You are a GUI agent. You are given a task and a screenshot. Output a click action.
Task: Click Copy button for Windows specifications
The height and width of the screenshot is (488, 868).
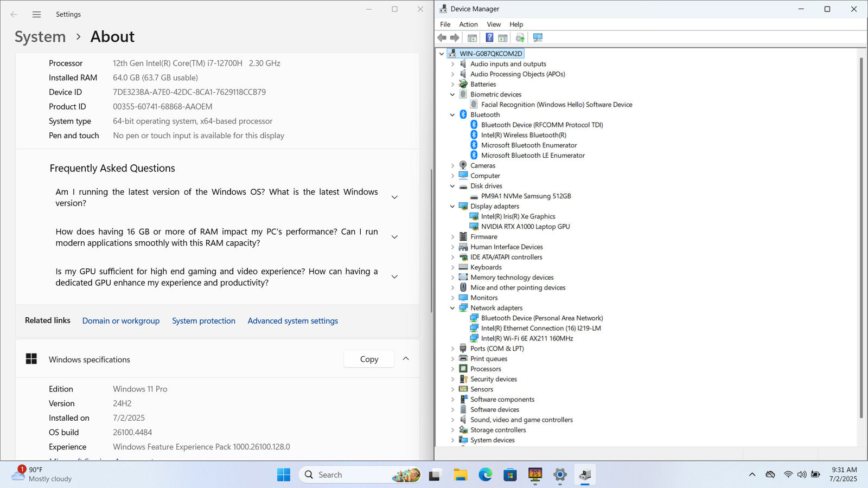[x=369, y=359]
